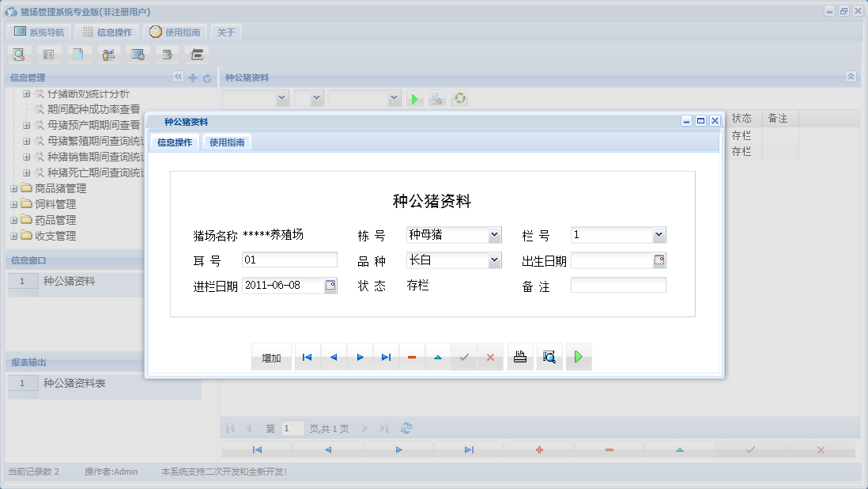Open the 出生日期 date picker
The height and width of the screenshot is (489, 868).
click(x=659, y=260)
